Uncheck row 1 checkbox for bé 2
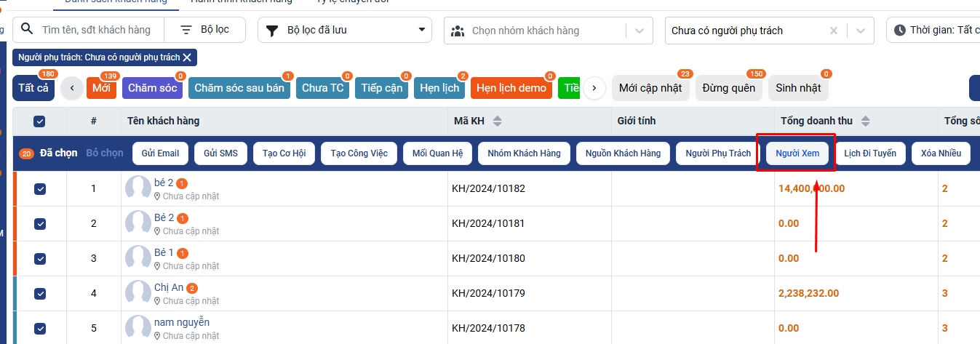 (x=40, y=188)
